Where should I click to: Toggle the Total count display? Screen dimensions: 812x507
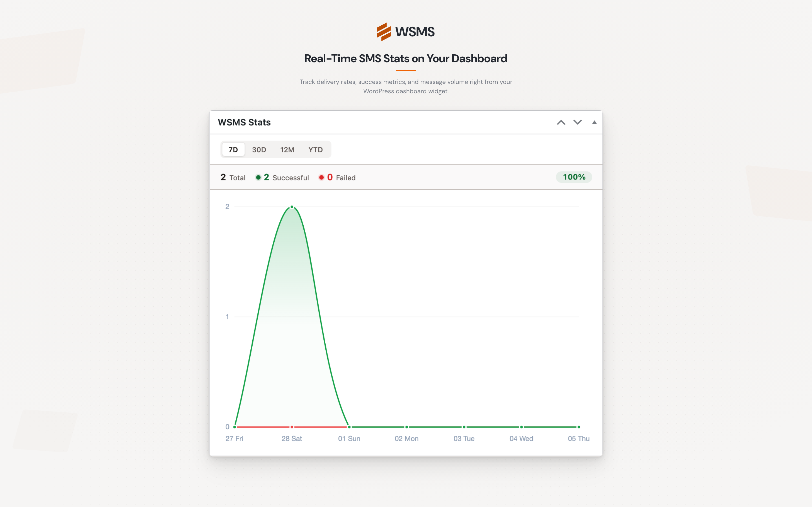click(233, 177)
